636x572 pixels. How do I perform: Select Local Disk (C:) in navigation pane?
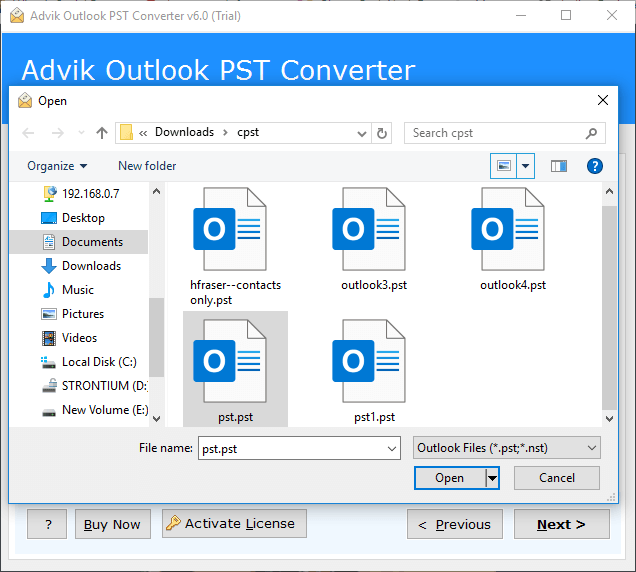click(98, 362)
